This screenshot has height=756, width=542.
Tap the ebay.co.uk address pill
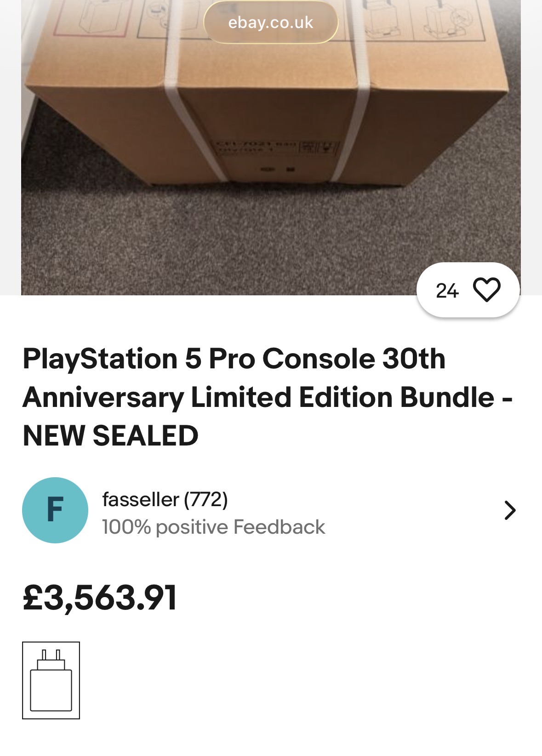pyautogui.click(x=271, y=23)
